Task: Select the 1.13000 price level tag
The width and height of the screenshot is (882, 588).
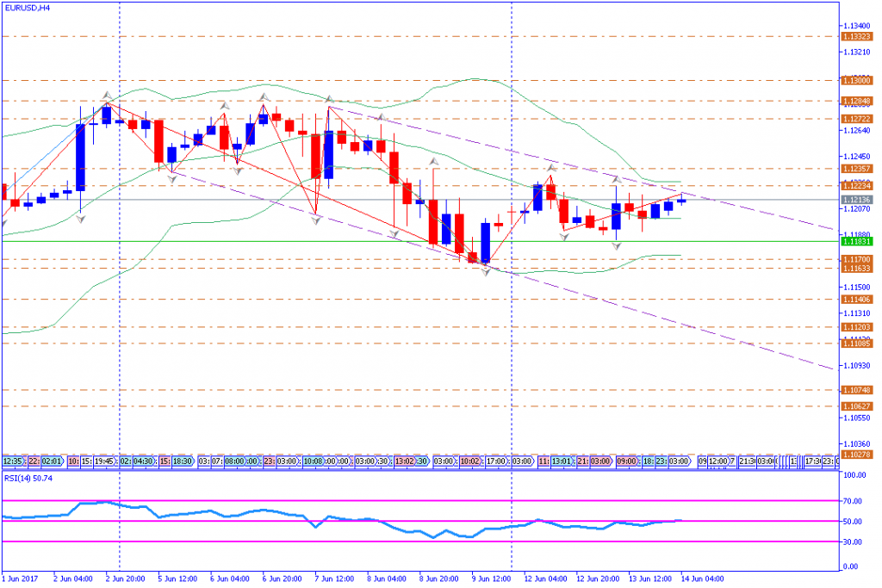Action: coord(857,80)
